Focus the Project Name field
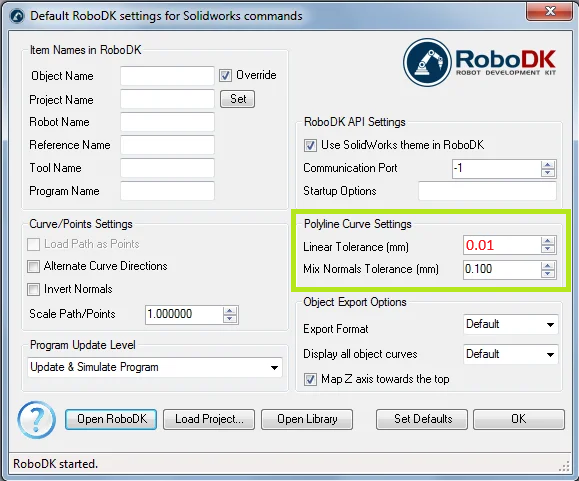 [167, 99]
